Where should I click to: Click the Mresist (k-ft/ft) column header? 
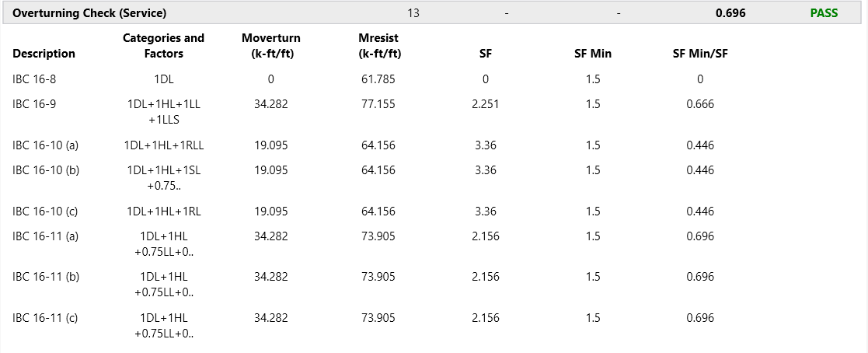[379, 46]
